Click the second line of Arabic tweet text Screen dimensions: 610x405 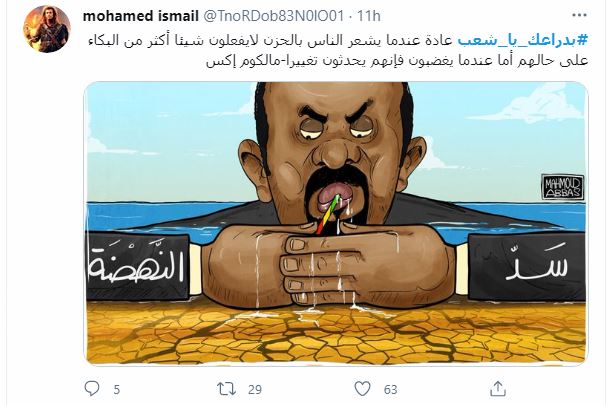click(397, 61)
